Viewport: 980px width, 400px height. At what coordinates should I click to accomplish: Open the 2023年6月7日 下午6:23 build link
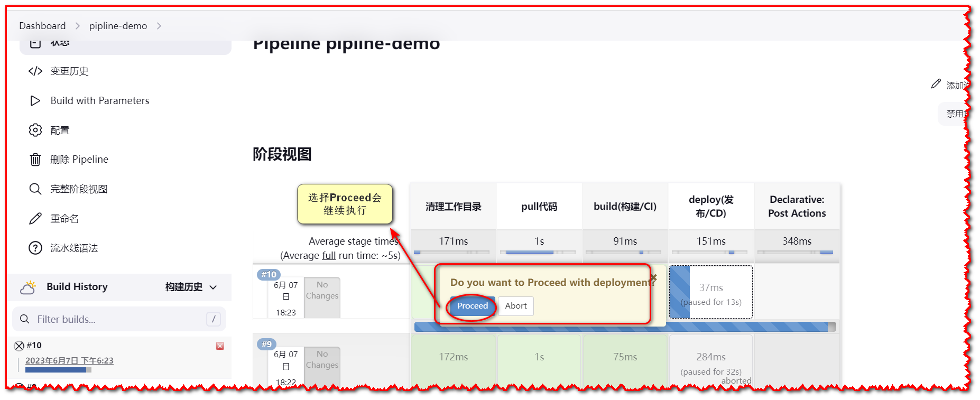[69, 360]
